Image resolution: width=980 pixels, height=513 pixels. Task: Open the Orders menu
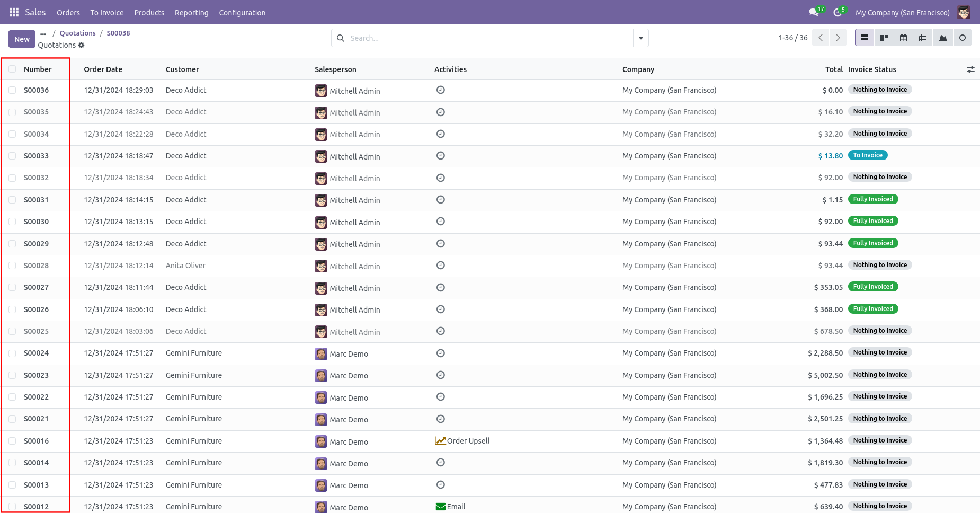(68, 13)
